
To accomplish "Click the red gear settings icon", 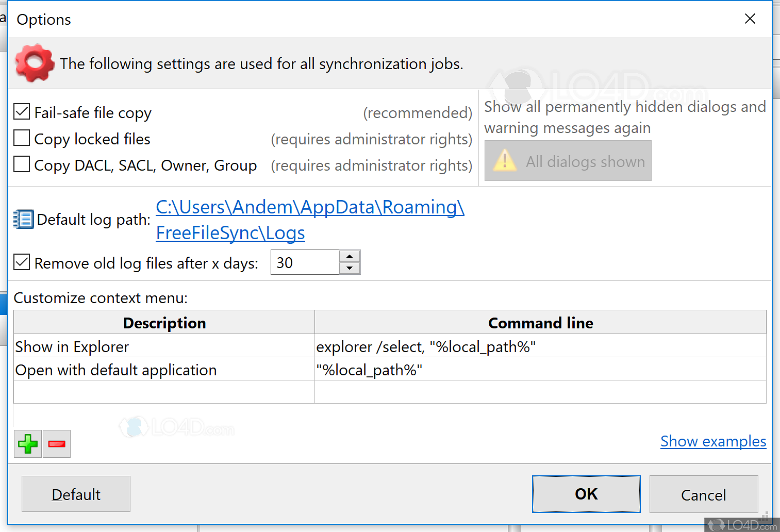I will point(34,63).
